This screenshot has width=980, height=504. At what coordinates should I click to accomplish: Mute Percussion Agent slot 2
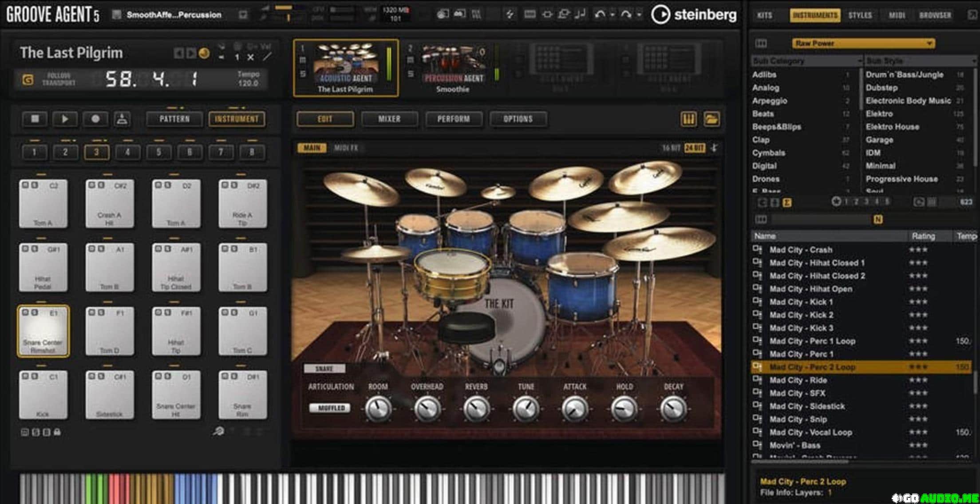click(410, 60)
